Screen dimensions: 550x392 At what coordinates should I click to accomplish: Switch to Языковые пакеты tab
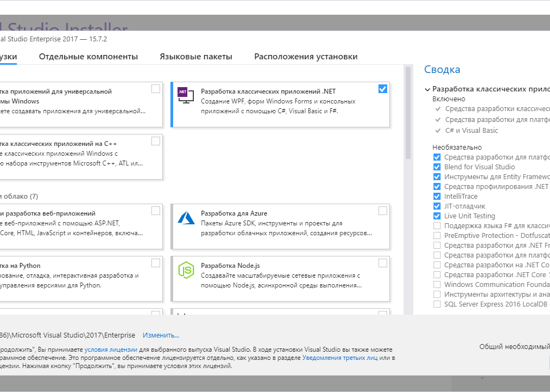coord(195,57)
